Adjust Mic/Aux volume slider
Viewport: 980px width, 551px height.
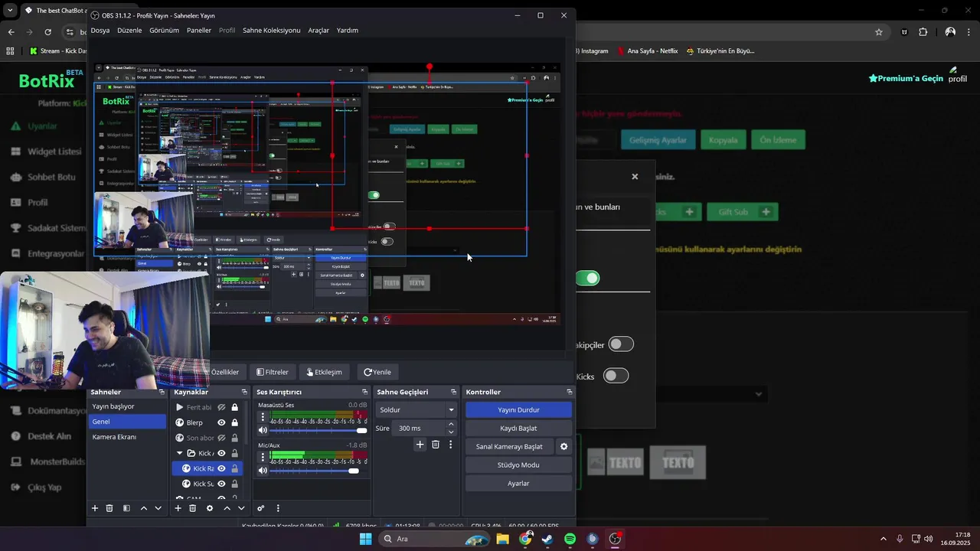(318, 471)
